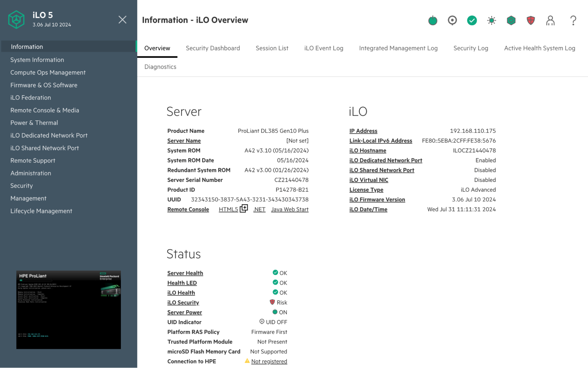Click the red security shield icon in header

click(531, 20)
